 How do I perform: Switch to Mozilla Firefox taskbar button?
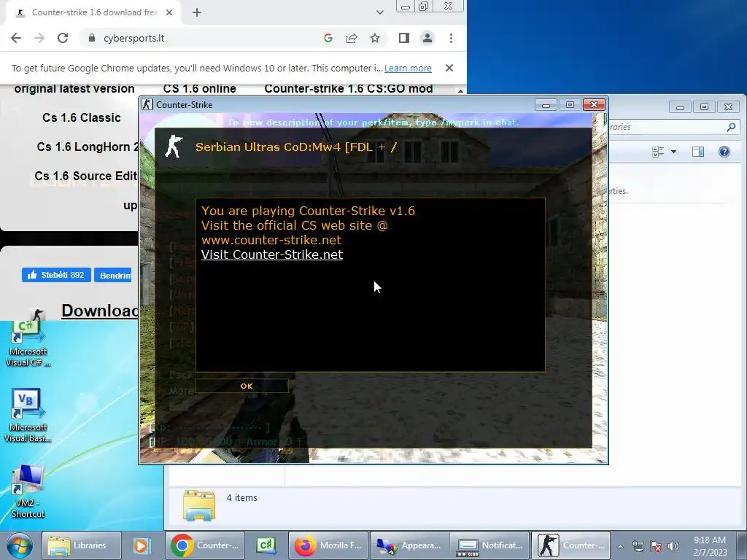[328, 545]
